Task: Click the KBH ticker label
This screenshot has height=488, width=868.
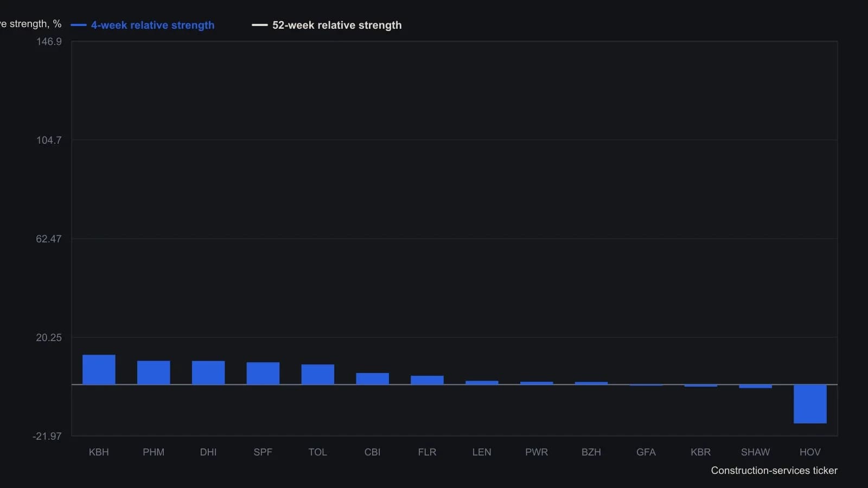Action: (x=99, y=452)
